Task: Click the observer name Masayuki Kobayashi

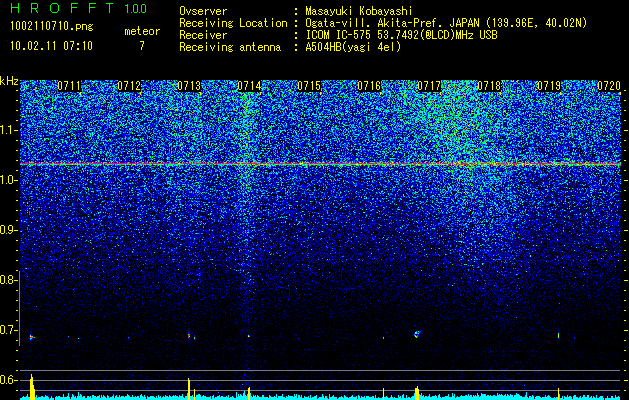Action: coord(359,11)
